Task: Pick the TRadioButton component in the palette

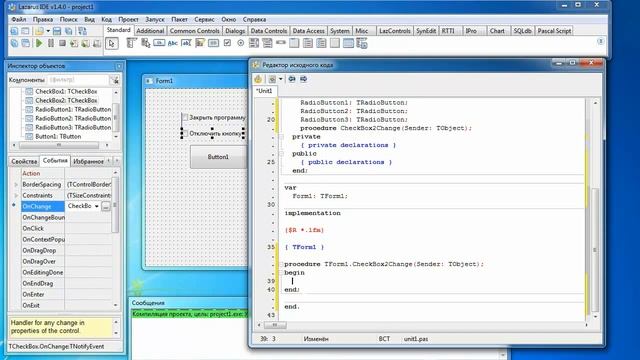Action: (x=241, y=43)
